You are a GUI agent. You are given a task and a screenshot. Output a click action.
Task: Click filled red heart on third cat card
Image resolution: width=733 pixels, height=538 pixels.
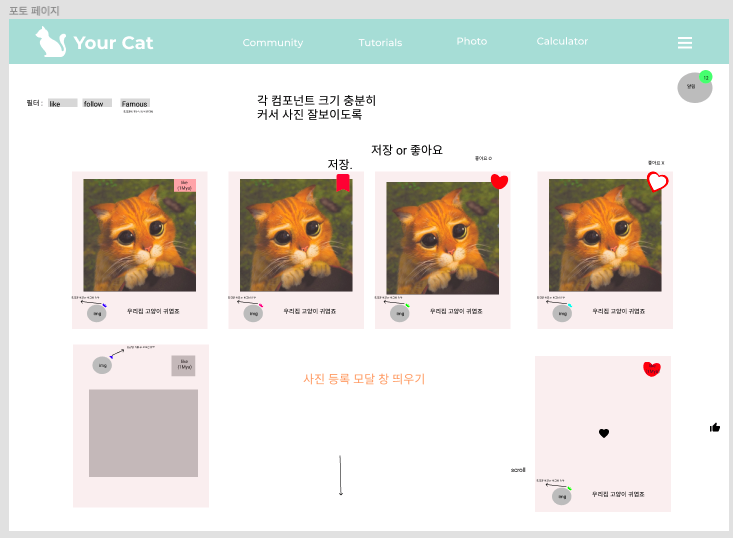[x=499, y=181]
